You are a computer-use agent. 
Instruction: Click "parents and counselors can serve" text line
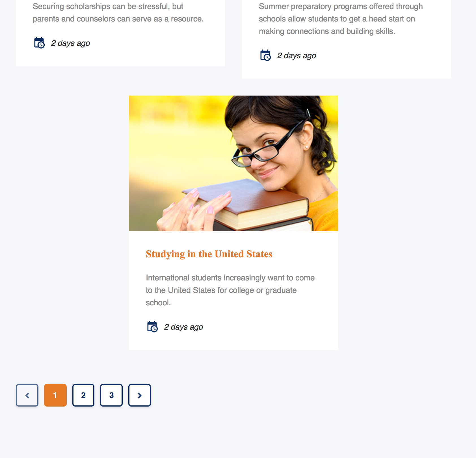click(118, 19)
